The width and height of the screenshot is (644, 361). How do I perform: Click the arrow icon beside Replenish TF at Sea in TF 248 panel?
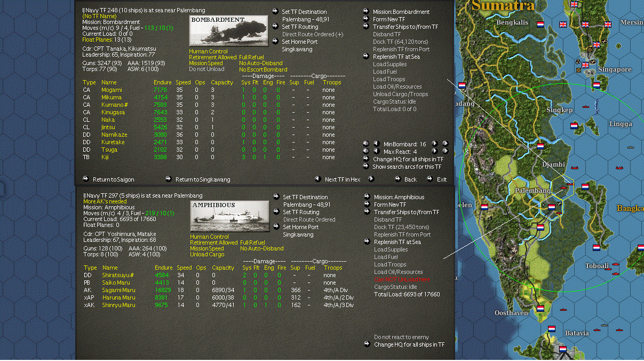[366, 56]
